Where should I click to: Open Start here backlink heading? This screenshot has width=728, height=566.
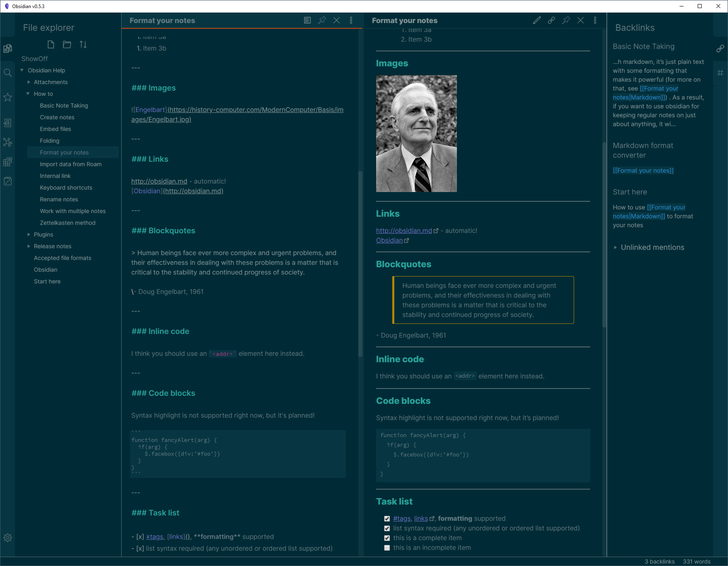pyautogui.click(x=630, y=192)
